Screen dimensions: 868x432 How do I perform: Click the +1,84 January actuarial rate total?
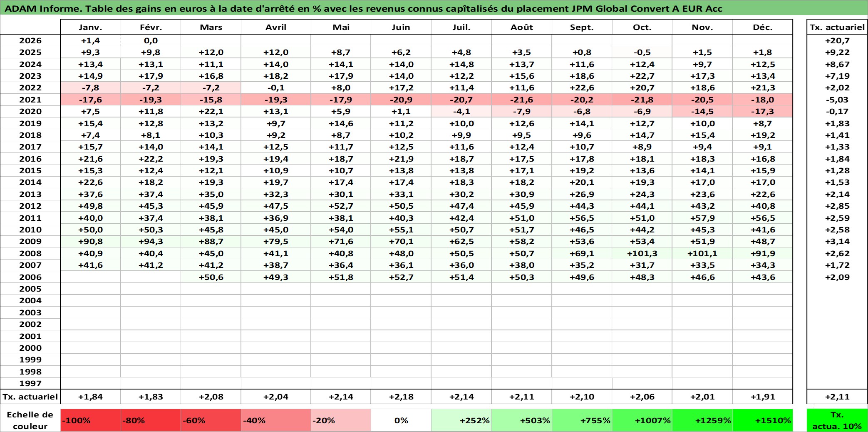coord(90,397)
